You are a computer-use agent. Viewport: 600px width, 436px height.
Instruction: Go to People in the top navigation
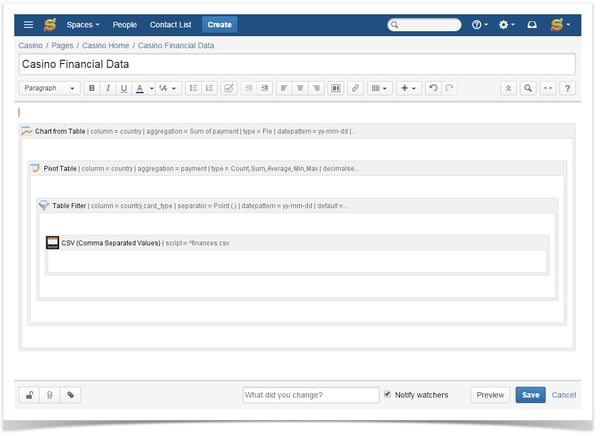pos(125,24)
